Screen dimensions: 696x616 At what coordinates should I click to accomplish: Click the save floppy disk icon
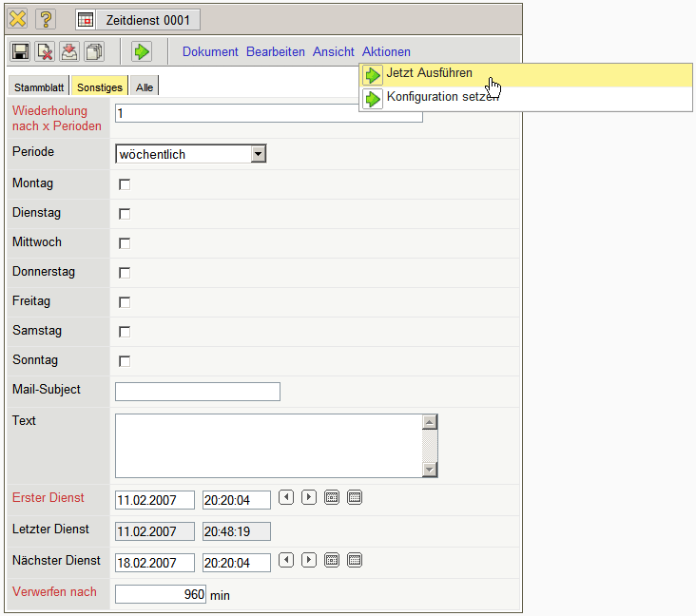19,52
